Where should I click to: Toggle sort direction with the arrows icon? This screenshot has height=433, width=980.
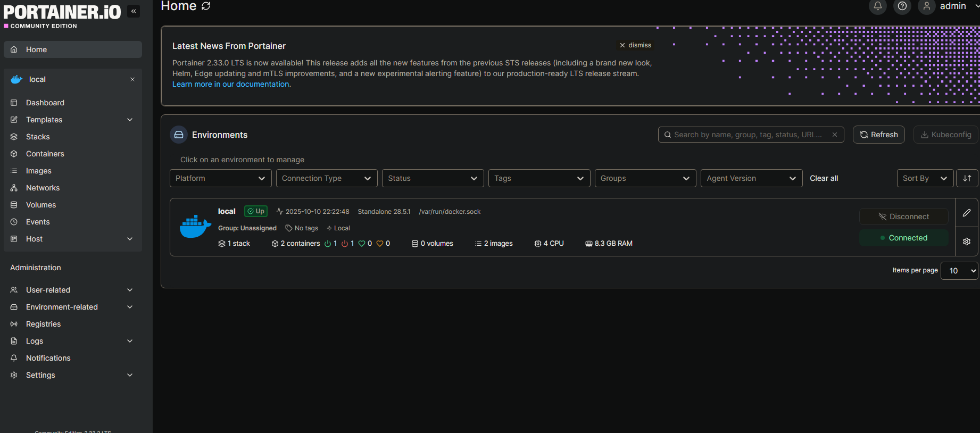tap(967, 178)
